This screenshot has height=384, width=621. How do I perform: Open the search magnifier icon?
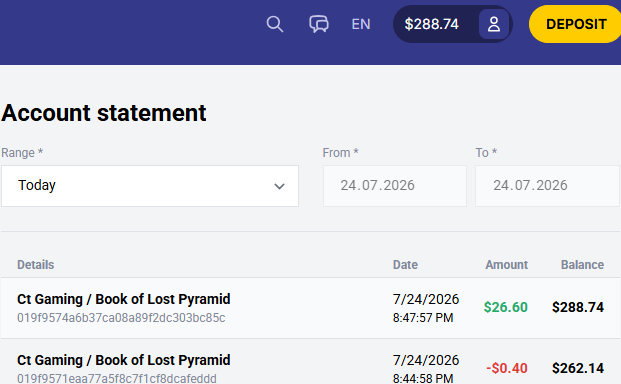(x=274, y=24)
